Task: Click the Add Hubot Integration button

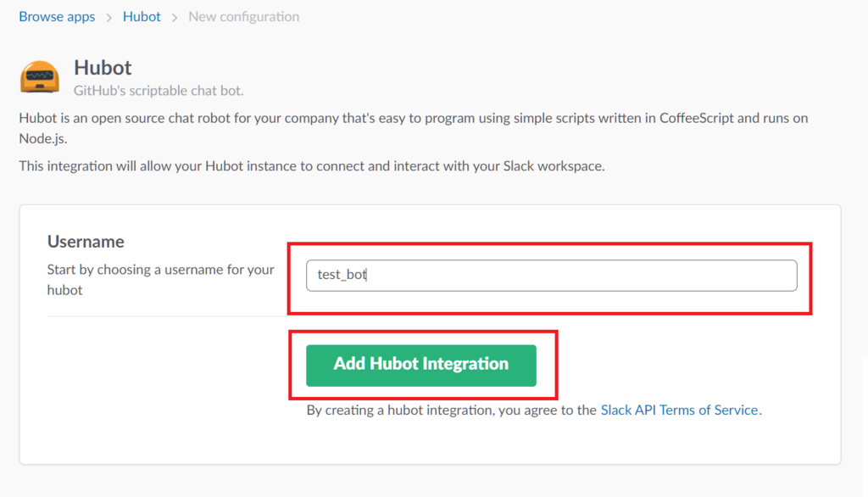Action: (420, 366)
